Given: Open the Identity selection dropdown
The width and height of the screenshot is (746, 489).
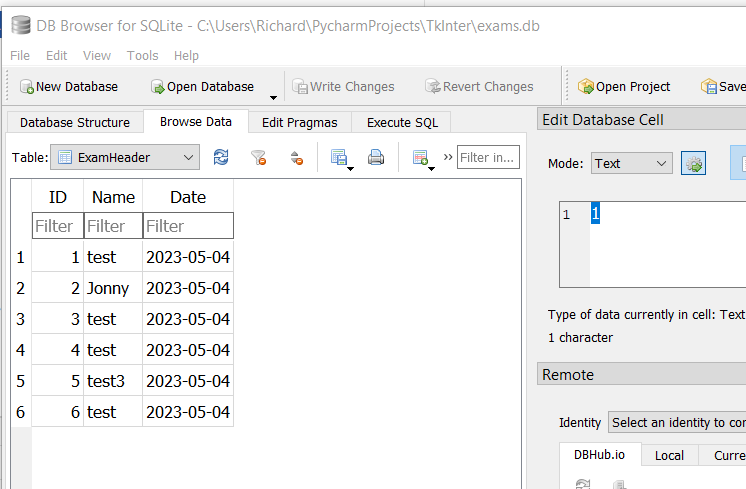Looking at the screenshot, I should point(677,422).
